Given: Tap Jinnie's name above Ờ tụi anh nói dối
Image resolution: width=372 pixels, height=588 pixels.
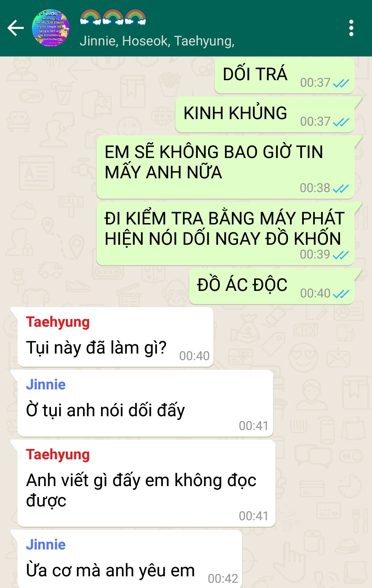Looking at the screenshot, I should (x=46, y=385).
